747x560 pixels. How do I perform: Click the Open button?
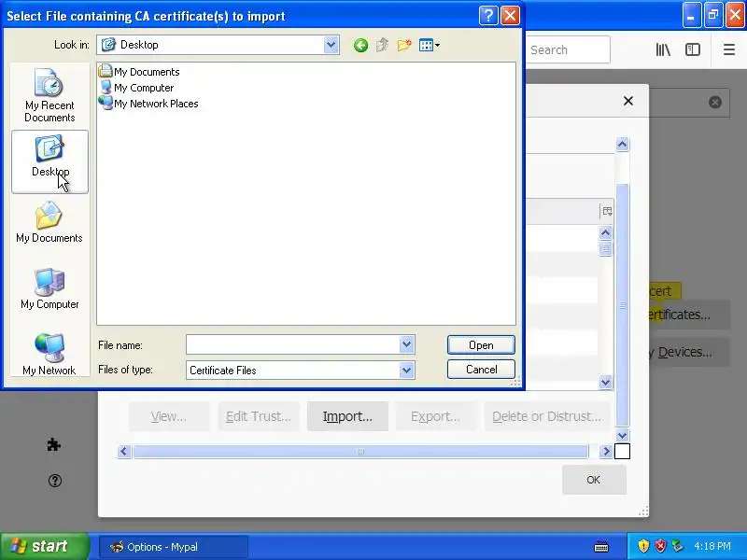point(481,344)
